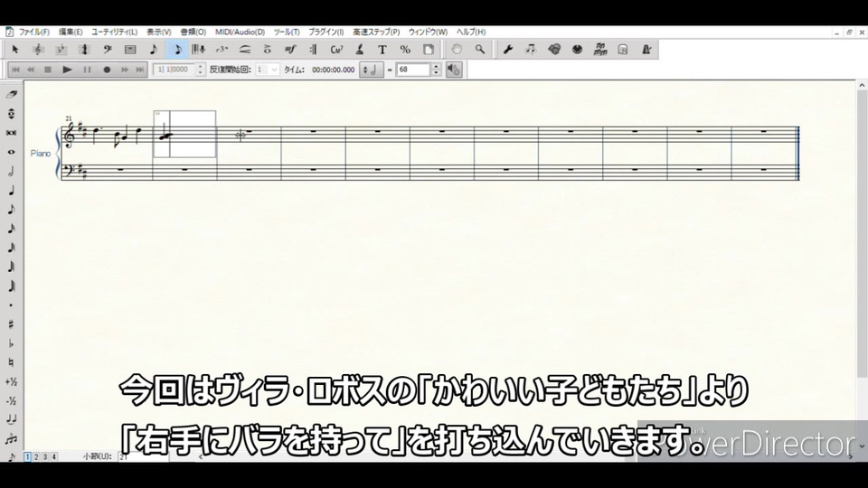Choose whole note duration in left palette
Image resolution: width=868 pixels, height=488 pixels.
click(x=11, y=152)
